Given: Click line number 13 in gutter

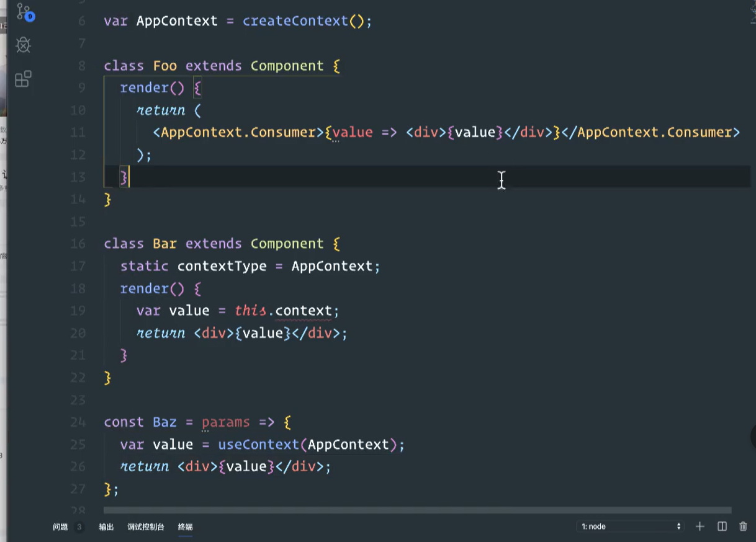Looking at the screenshot, I should click(78, 177).
